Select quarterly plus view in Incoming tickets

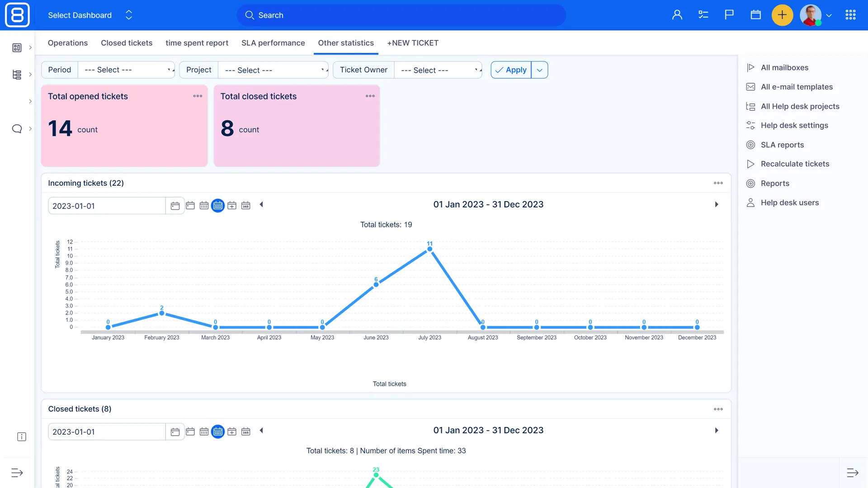pos(232,206)
